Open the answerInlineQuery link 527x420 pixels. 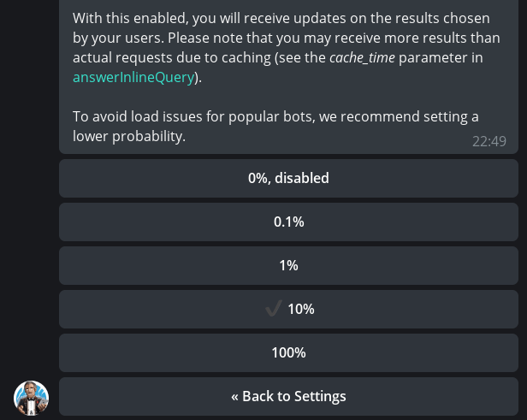click(x=133, y=77)
